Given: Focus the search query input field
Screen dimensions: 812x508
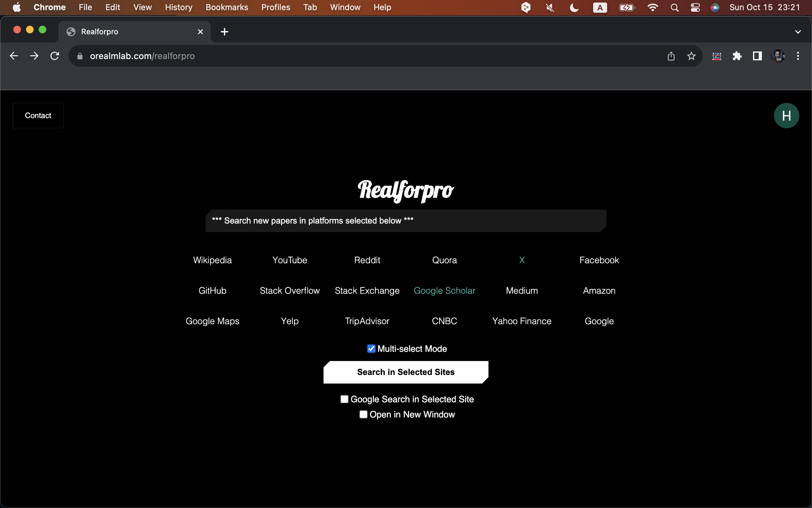Looking at the screenshot, I should (406, 221).
